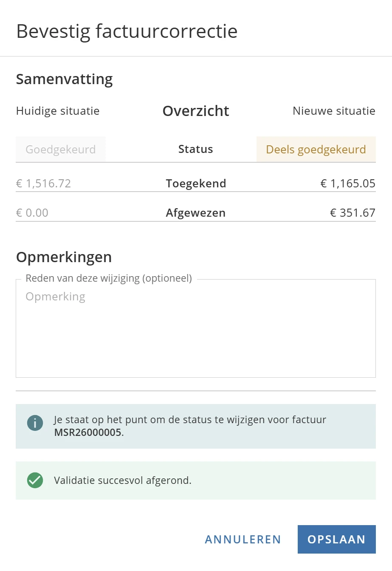Click the current Afgewezen amount € 0.00
392x571 pixels.
click(x=32, y=213)
